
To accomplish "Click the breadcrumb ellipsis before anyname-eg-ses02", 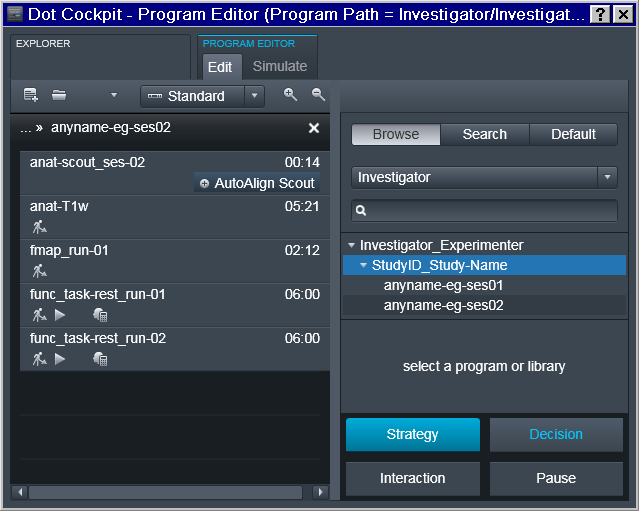I will 25,128.
